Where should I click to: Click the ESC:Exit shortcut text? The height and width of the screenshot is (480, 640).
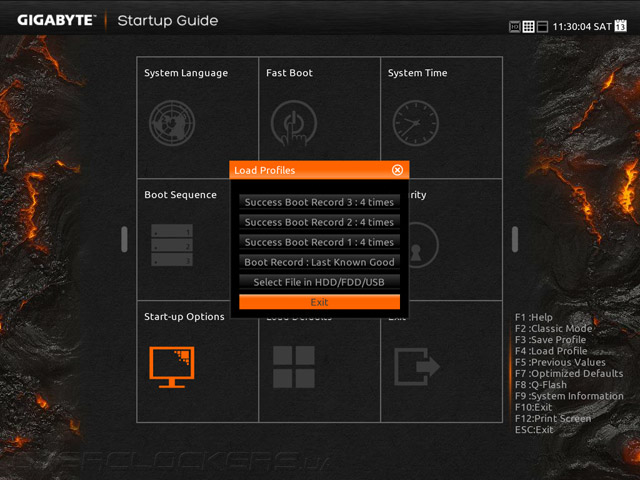[534, 430]
